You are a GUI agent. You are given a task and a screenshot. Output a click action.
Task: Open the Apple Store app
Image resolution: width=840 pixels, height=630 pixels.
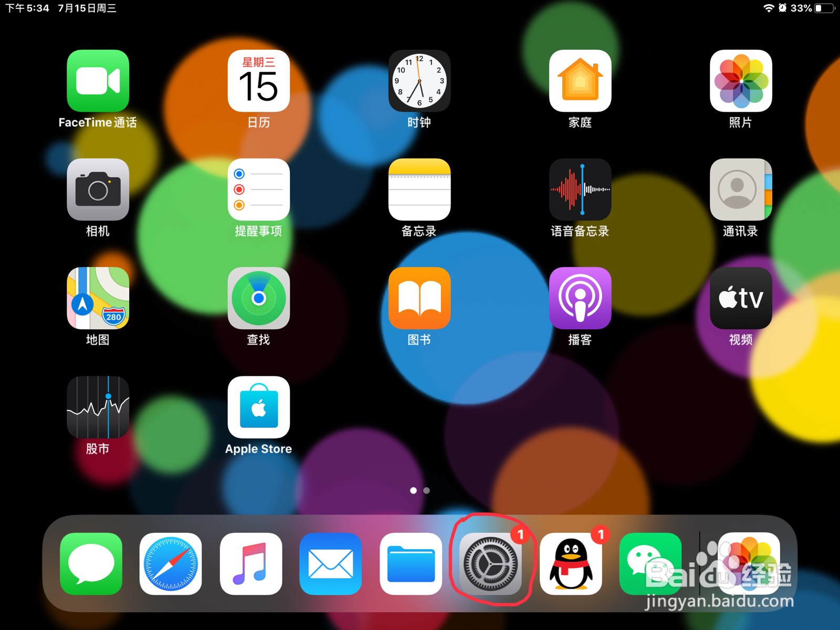[x=258, y=407]
